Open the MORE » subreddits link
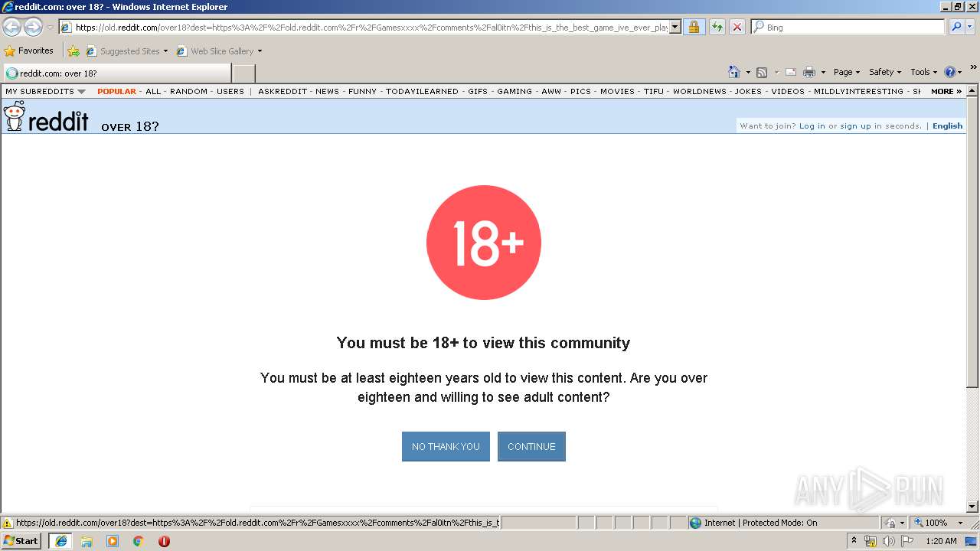The height and width of the screenshot is (551, 980). (x=946, y=91)
